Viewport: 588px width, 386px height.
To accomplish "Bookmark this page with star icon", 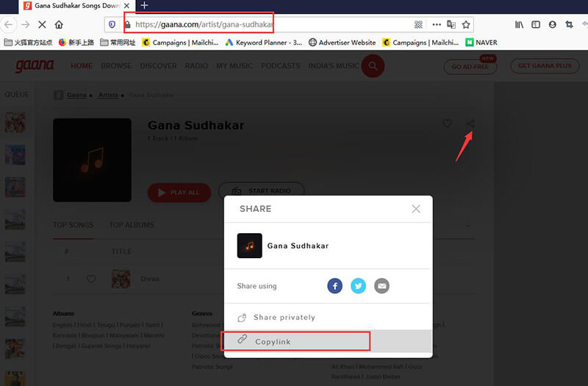I will pos(466,25).
